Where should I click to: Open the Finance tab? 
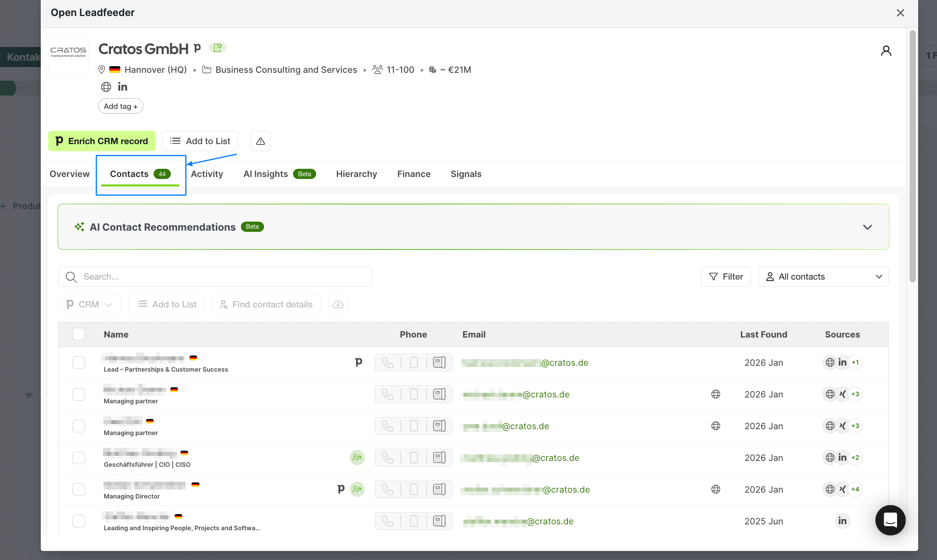[414, 174]
